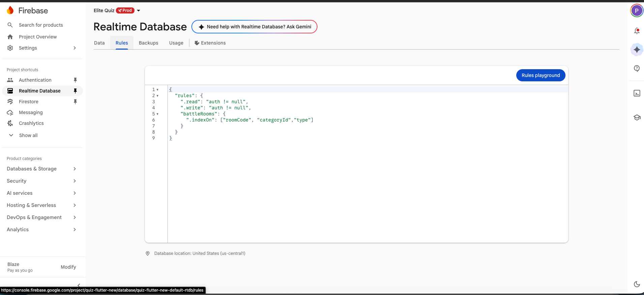Switch to the Backups tab
The image size is (644, 295).
pos(149,43)
